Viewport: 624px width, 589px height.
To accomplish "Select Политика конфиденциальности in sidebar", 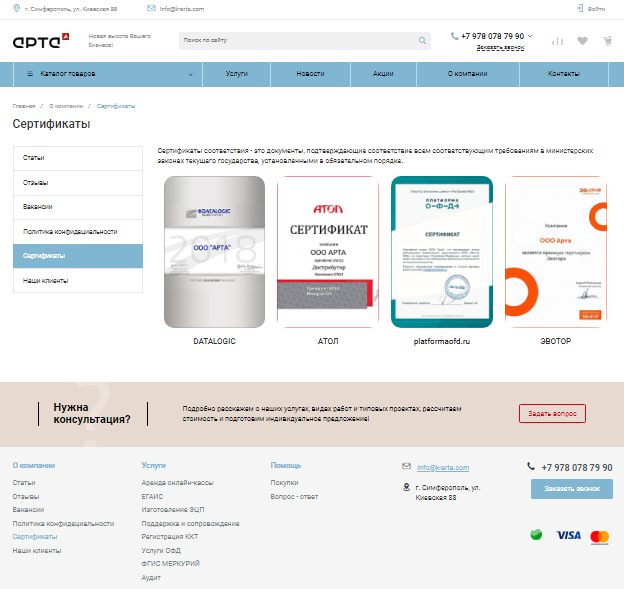I will (78, 232).
